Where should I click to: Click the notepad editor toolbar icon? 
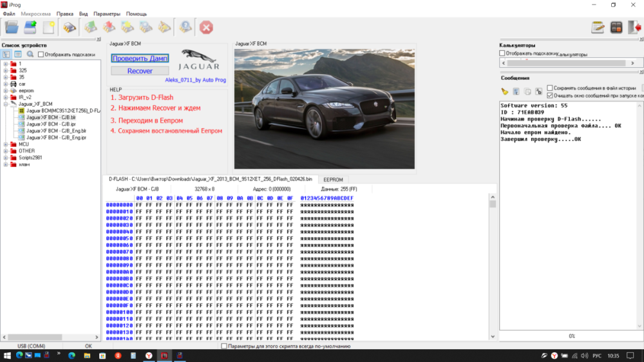pos(598,27)
